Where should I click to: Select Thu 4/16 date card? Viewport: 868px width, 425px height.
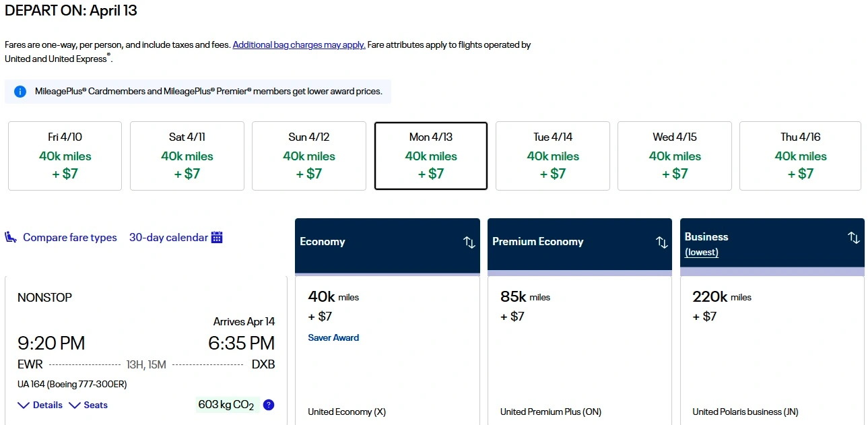(x=800, y=156)
